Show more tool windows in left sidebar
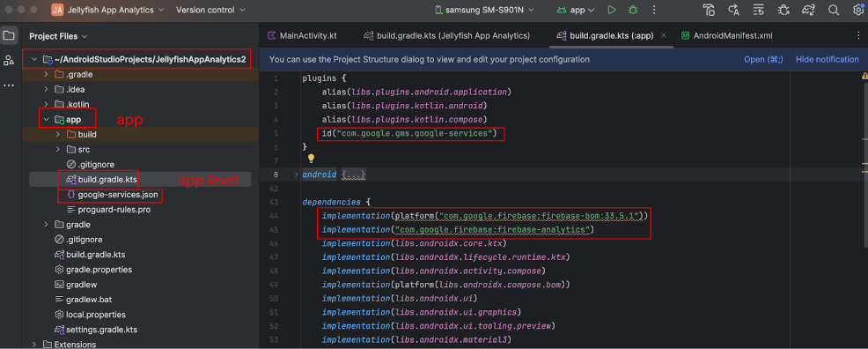The width and height of the screenshot is (868, 349). click(9, 85)
